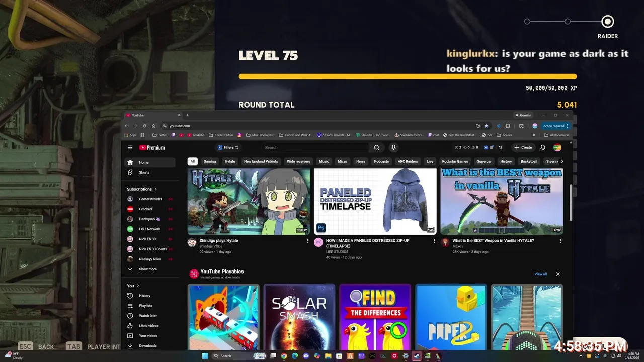Toggle the YouTube Filters button
The width and height of the screenshot is (644, 362).
click(228, 148)
